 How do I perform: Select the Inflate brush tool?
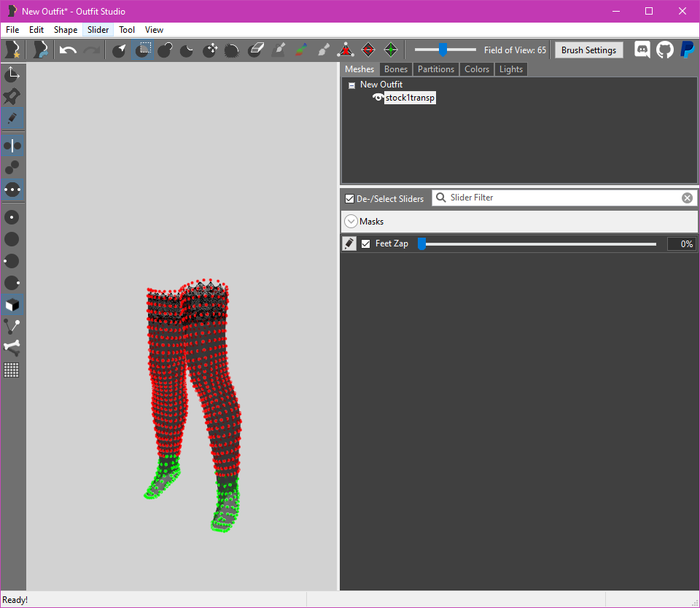(165, 50)
